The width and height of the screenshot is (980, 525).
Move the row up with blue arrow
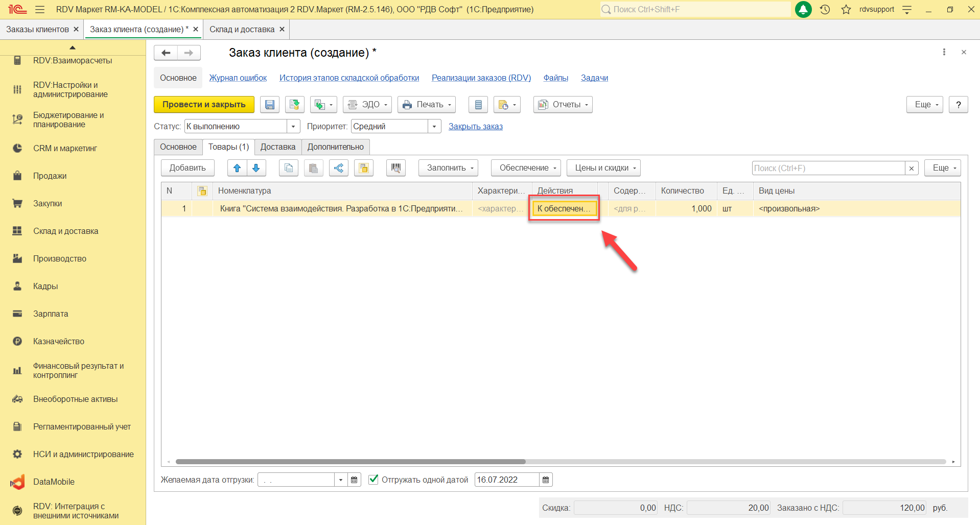(x=237, y=168)
